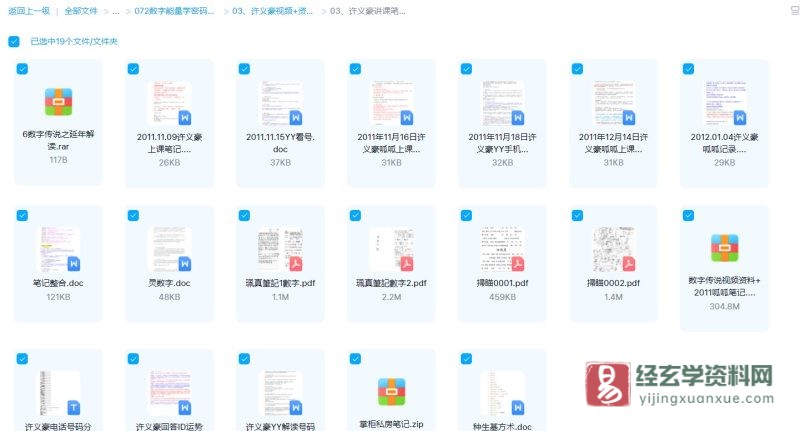Toggle the select-all checkbox for 19 files

[x=13, y=42]
